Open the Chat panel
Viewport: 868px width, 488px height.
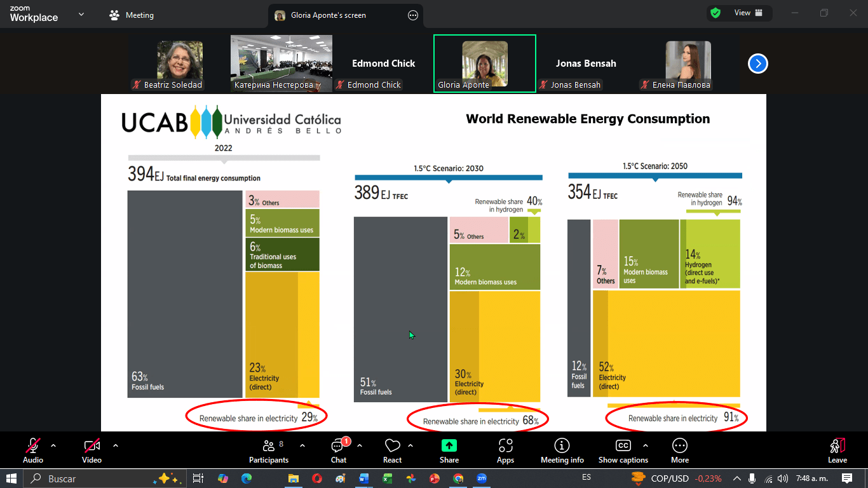point(339,451)
